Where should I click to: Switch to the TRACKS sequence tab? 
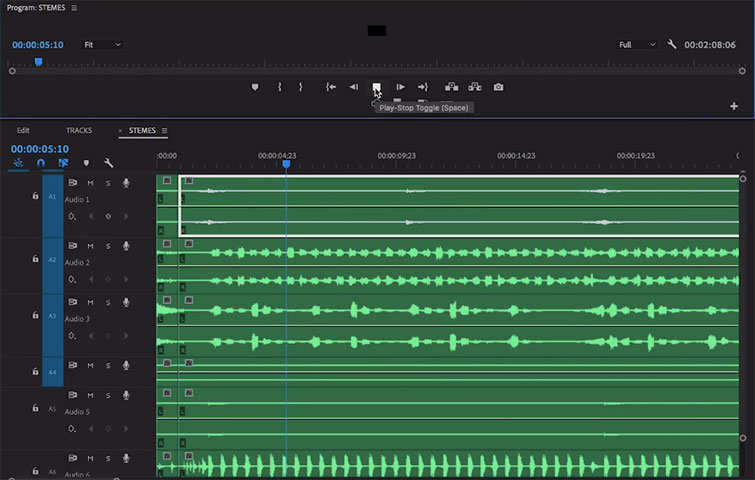click(x=79, y=131)
